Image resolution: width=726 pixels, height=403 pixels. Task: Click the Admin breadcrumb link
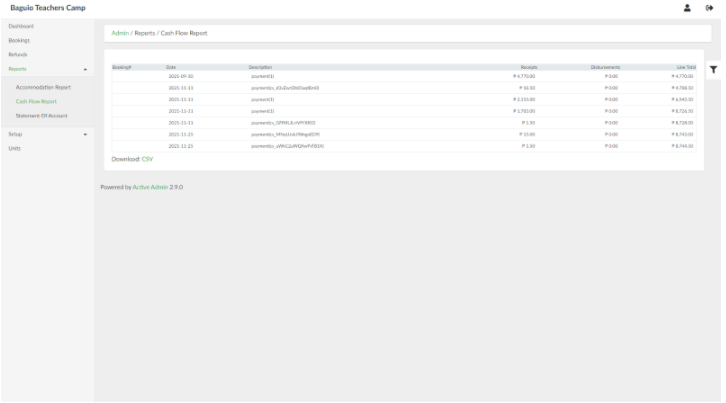119,34
